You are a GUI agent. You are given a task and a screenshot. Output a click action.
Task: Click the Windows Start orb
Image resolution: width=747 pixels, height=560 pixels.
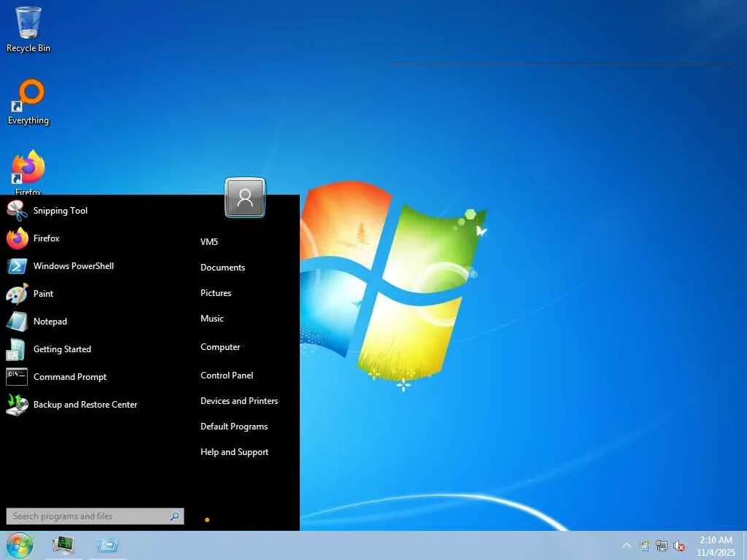point(20,545)
